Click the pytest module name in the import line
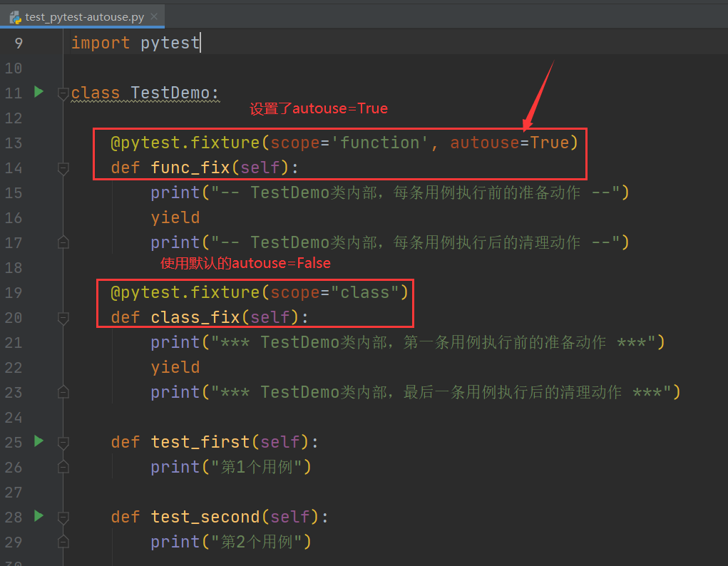The image size is (728, 566). pyautogui.click(x=170, y=43)
